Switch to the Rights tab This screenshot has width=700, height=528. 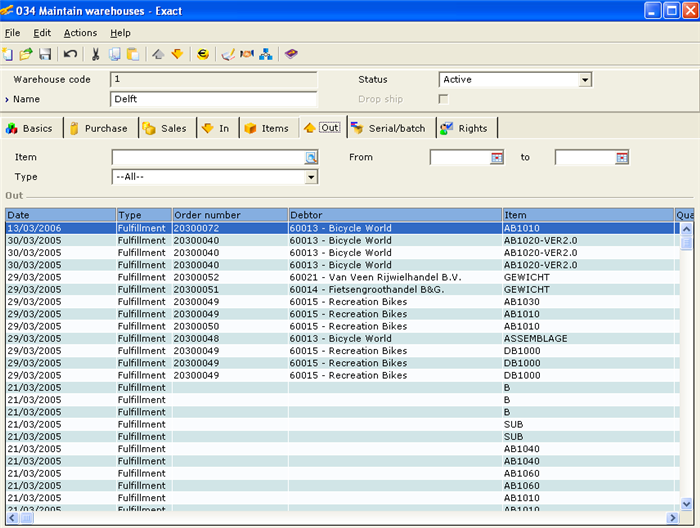[x=464, y=129]
